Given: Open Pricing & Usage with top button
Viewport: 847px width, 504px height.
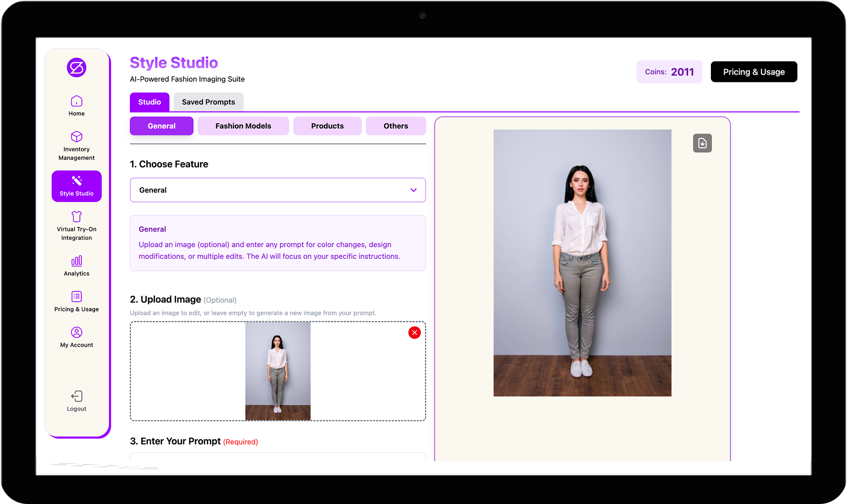Looking at the screenshot, I should pyautogui.click(x=753, y=72).
